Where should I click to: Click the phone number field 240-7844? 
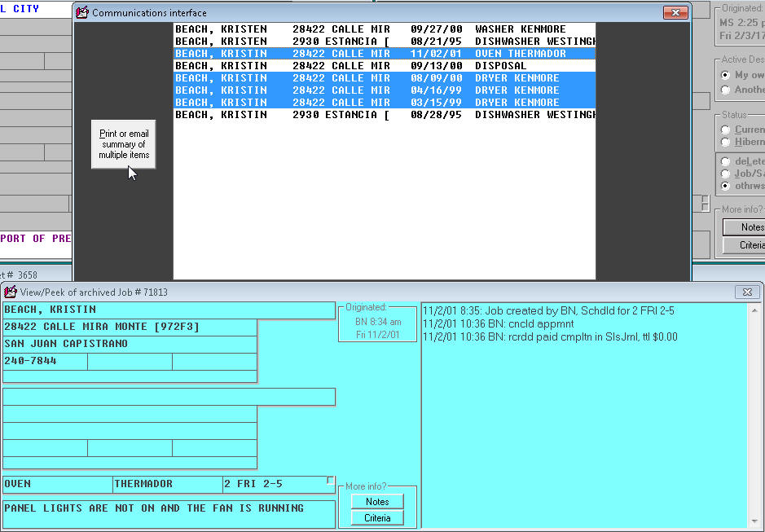45,361
